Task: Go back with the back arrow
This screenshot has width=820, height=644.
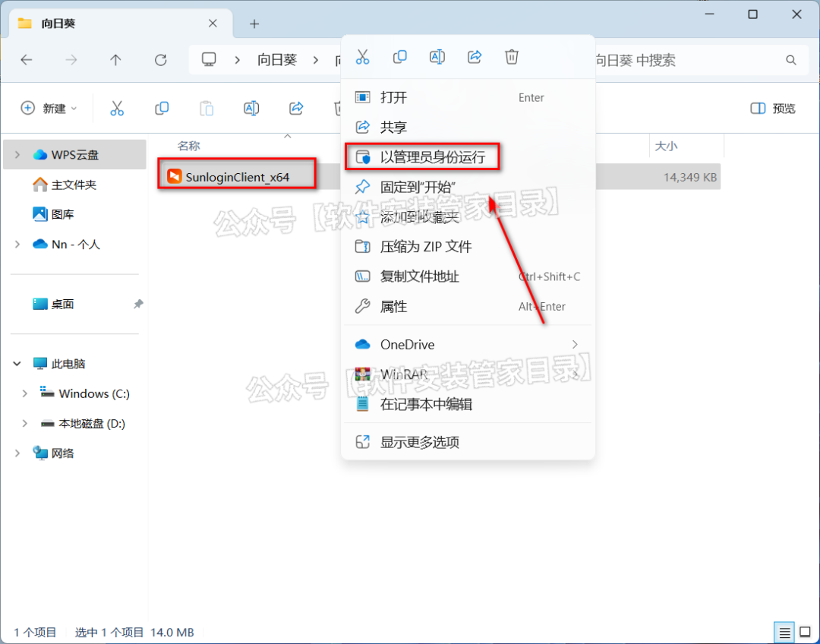Action: click(x=26, y=60)
